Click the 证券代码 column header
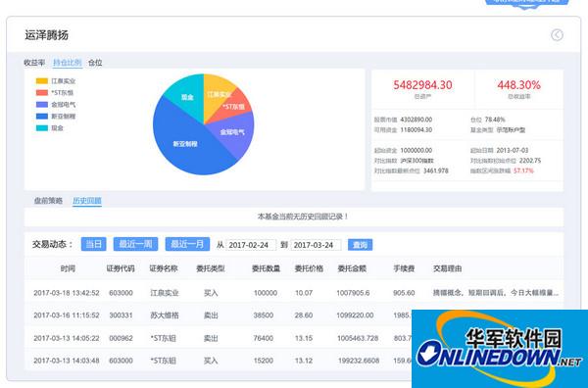The width and height of the screenshot is (588, 388). 121,268
